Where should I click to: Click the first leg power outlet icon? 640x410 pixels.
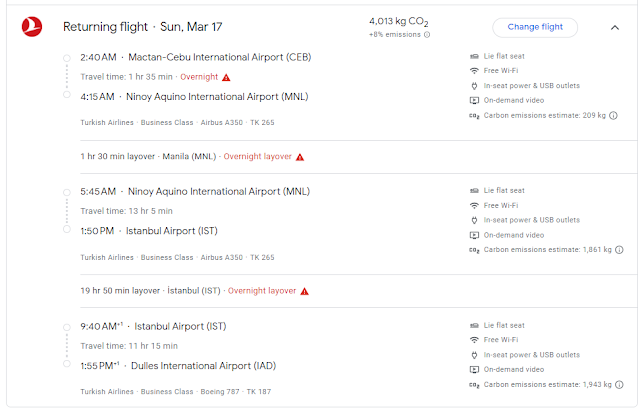click(474, 85)
